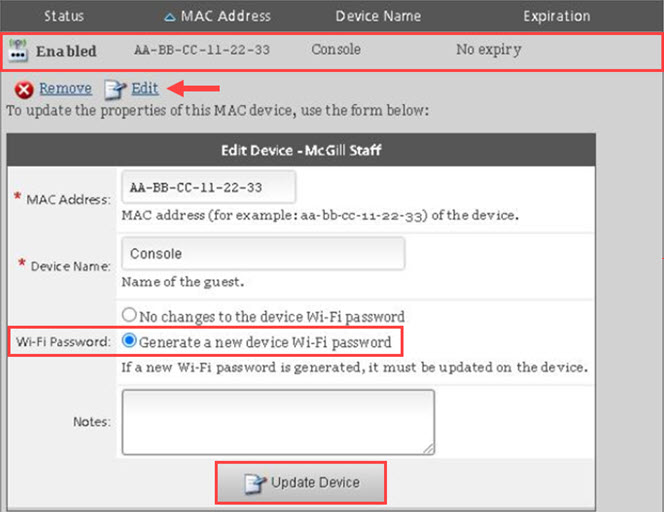Sort by the Device Name column header

(x=378, y=16)
